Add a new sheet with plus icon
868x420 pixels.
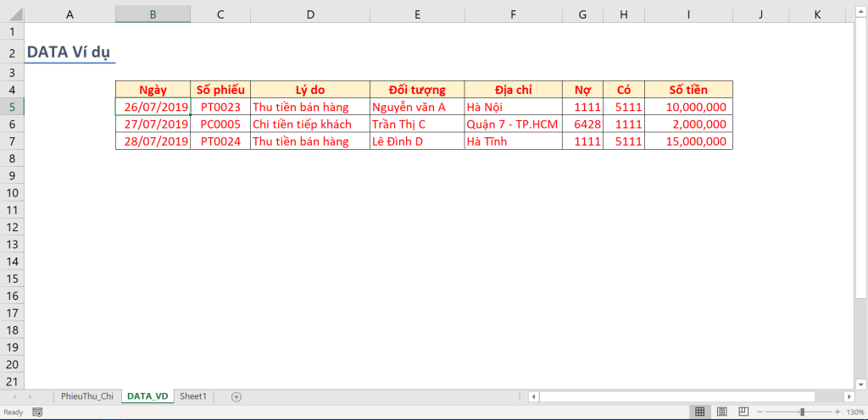pos(236,396)
